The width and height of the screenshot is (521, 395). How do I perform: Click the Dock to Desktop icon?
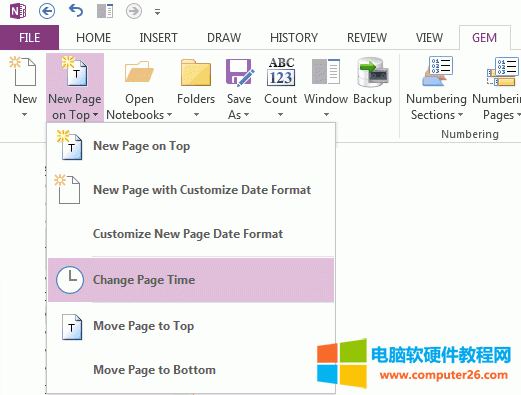[x=105, y=11]
